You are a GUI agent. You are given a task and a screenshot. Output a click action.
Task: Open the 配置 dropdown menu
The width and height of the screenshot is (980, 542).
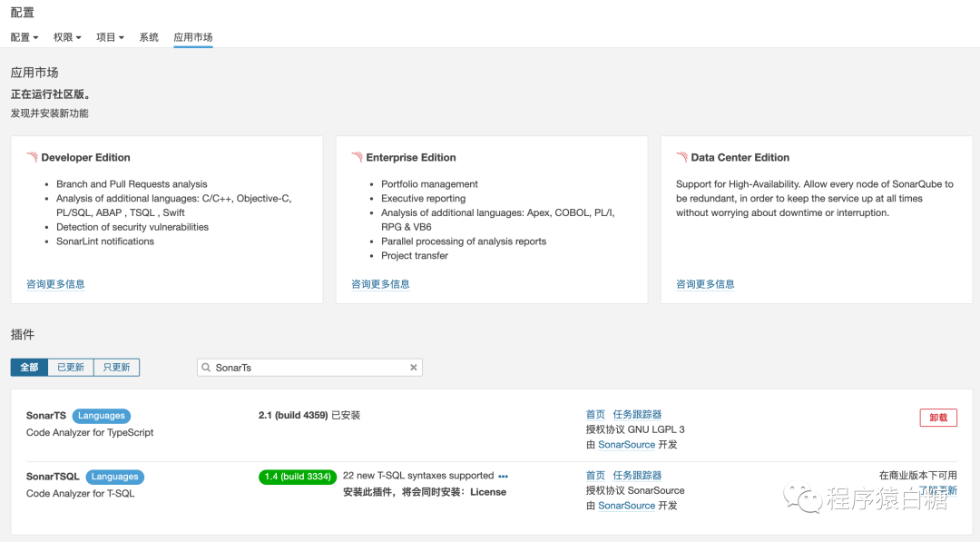click(24, 37)
